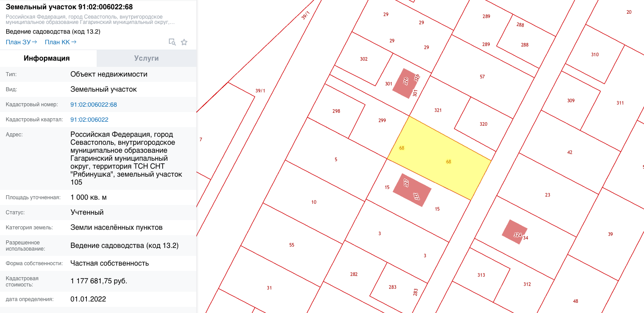
Task: Open the План ЗУ link
Action: tap(21, 42)
